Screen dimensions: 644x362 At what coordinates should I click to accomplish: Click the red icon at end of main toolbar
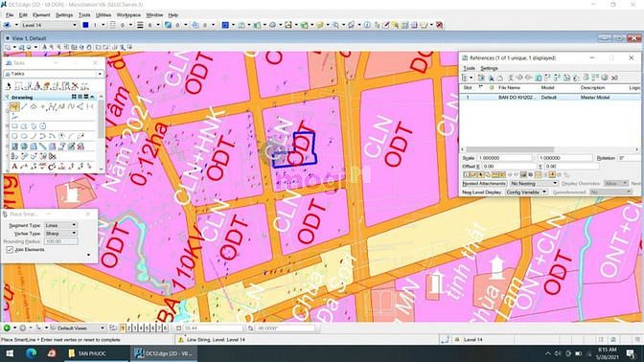439,25
